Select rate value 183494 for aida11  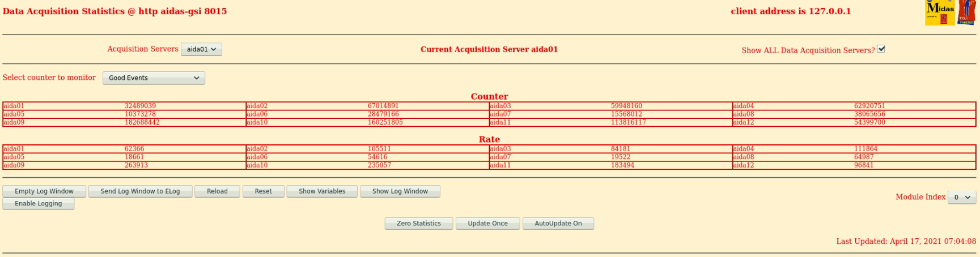tap(622, 165)
